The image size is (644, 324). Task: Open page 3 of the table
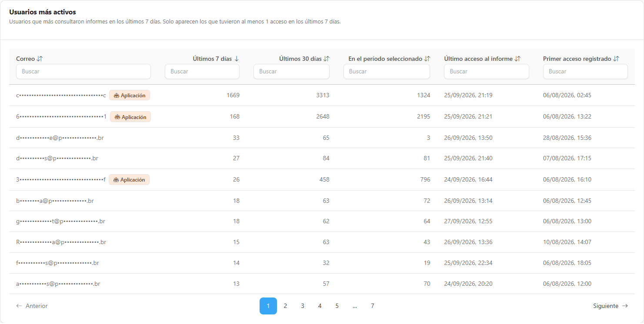(x=302, y=306)
